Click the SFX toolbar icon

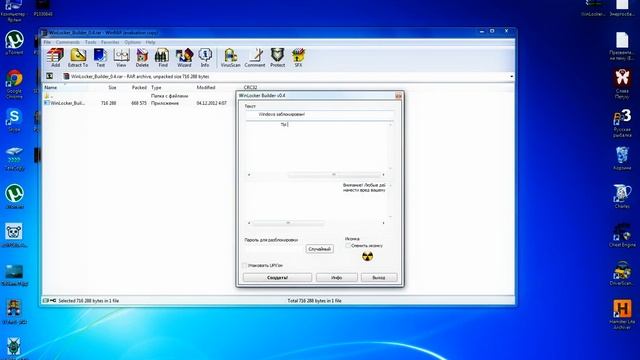click(298, 57)
